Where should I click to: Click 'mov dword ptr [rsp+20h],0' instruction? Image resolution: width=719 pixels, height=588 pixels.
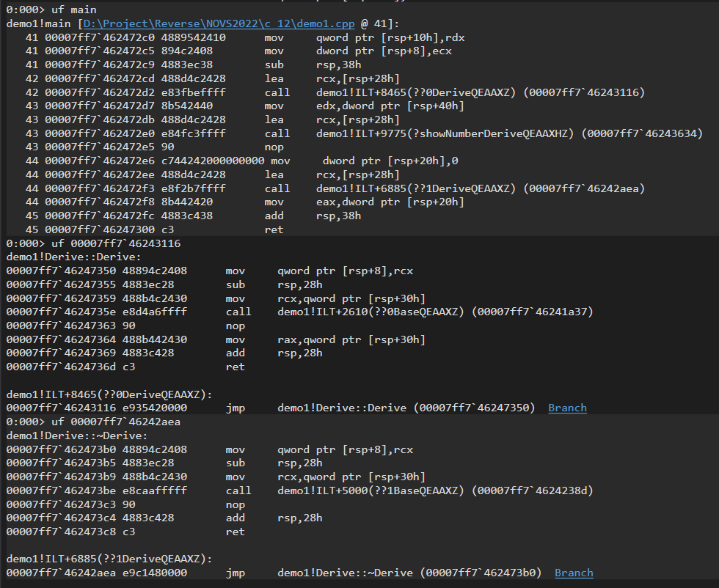pos(365,161)
